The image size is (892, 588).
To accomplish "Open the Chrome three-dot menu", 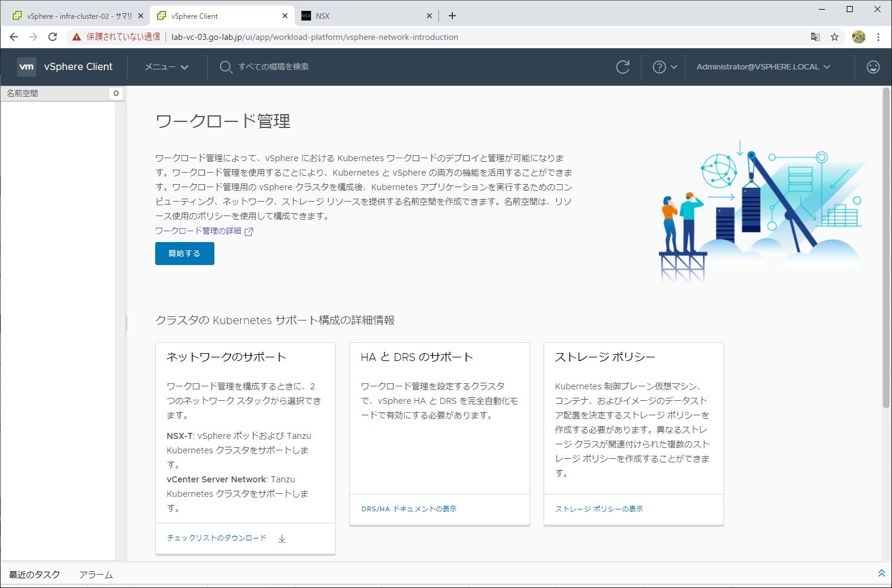I will [879, 37].
